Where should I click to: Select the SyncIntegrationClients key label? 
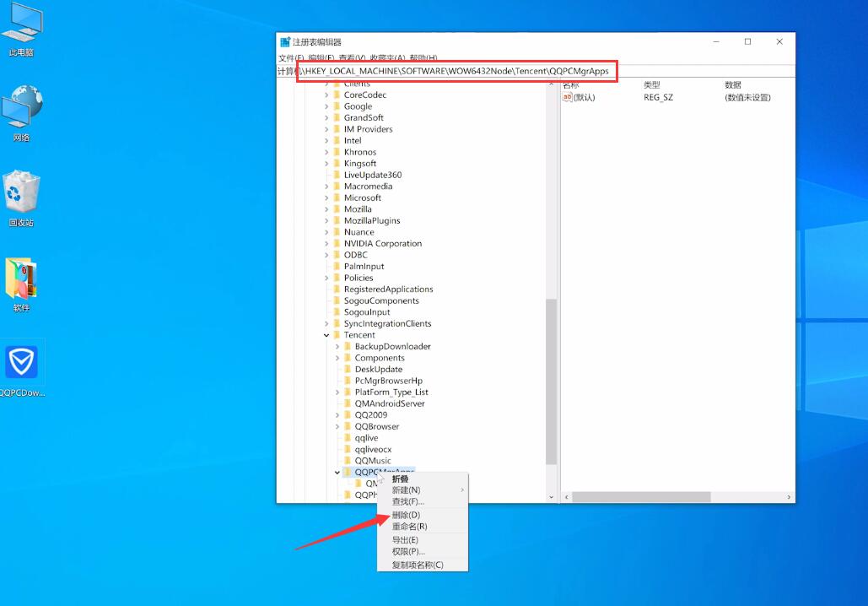coord(387,323)
